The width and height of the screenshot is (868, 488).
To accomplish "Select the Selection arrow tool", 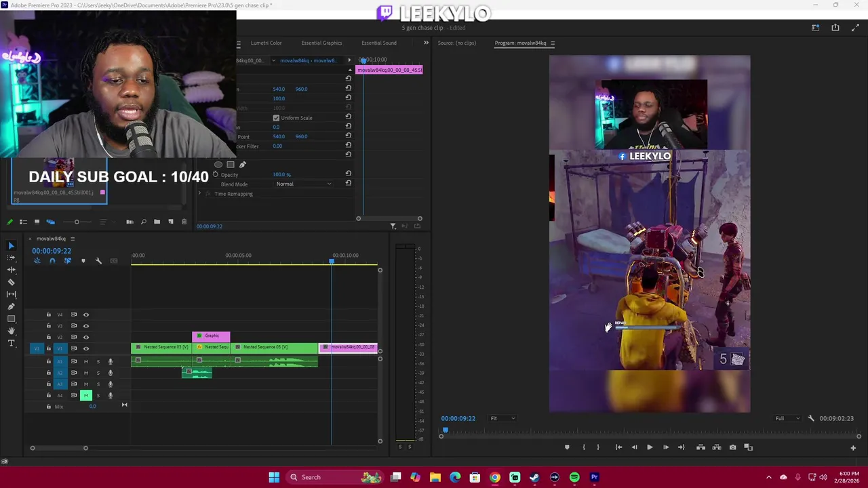I will click(x=11, y=245).
